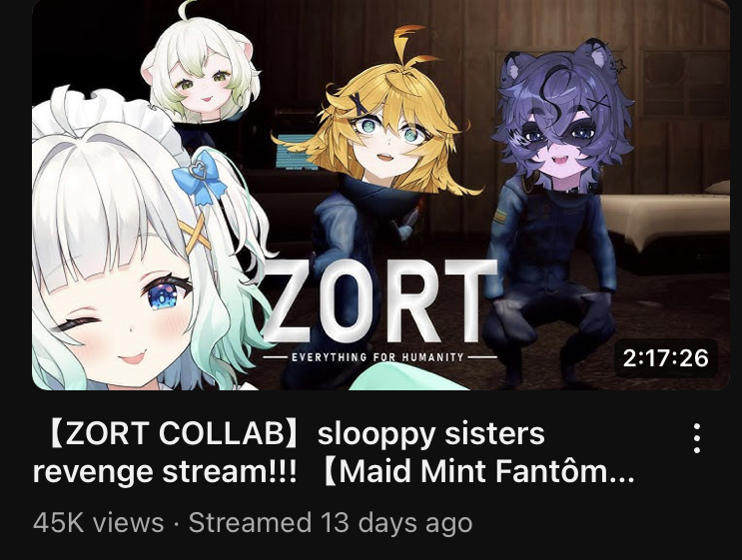Click the Maid Mint Fantôm title portion
This screenshot has width=742, height=560.
click(x=478, y=472)
